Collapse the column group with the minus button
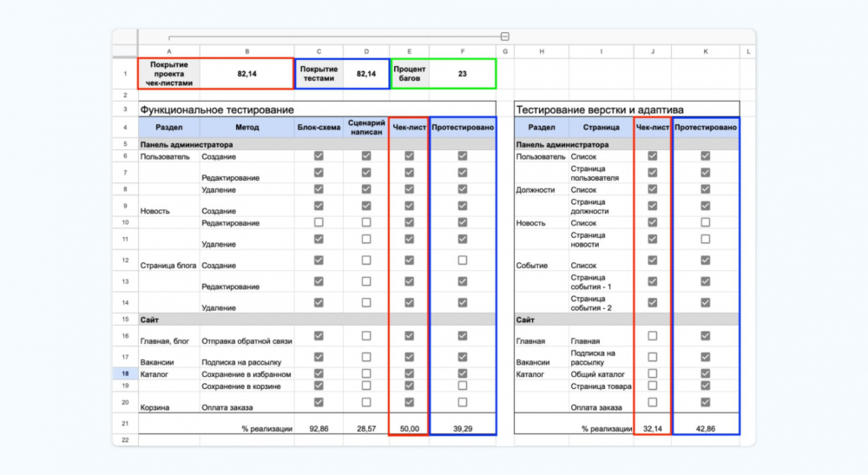This screenshot has height=475, width=868. point(505,36)
